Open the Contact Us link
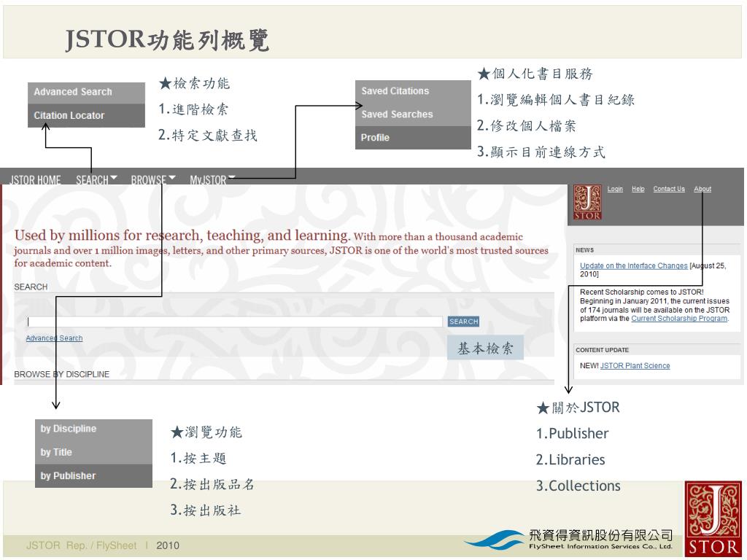 669,189
